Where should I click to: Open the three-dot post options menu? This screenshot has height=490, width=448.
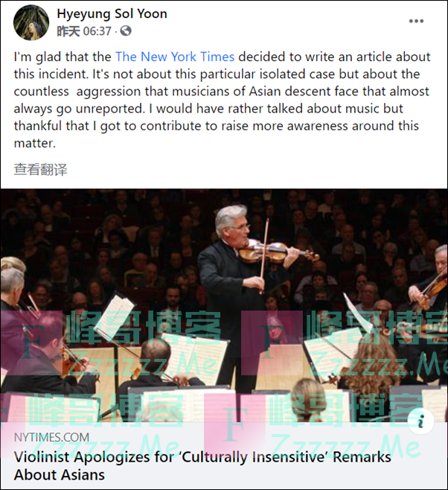click(x=416, y=21)
